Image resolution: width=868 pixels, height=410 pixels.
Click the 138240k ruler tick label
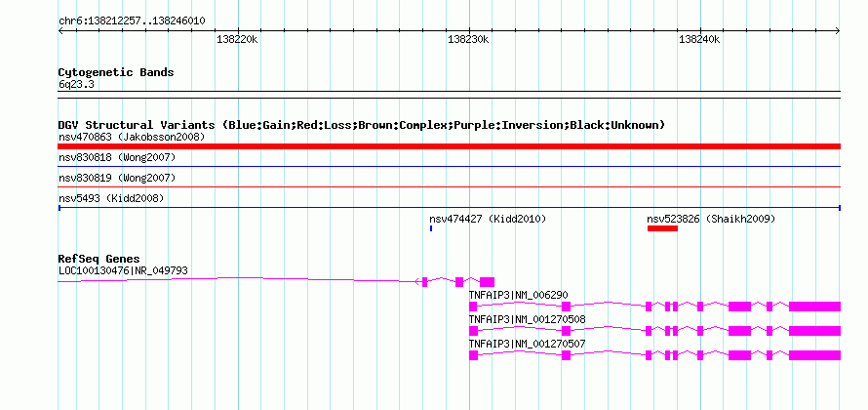click(x=699, y=39)
